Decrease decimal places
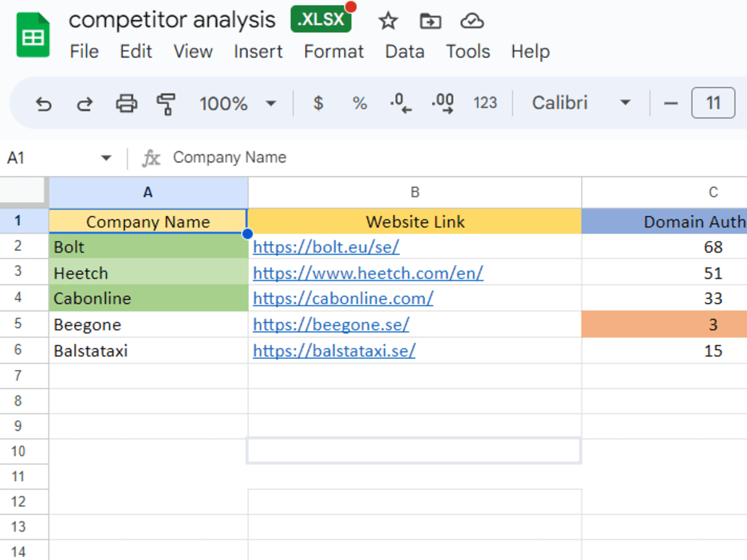Image resolution: width=747 pixels, height=560 pixels. coord(400,103)
